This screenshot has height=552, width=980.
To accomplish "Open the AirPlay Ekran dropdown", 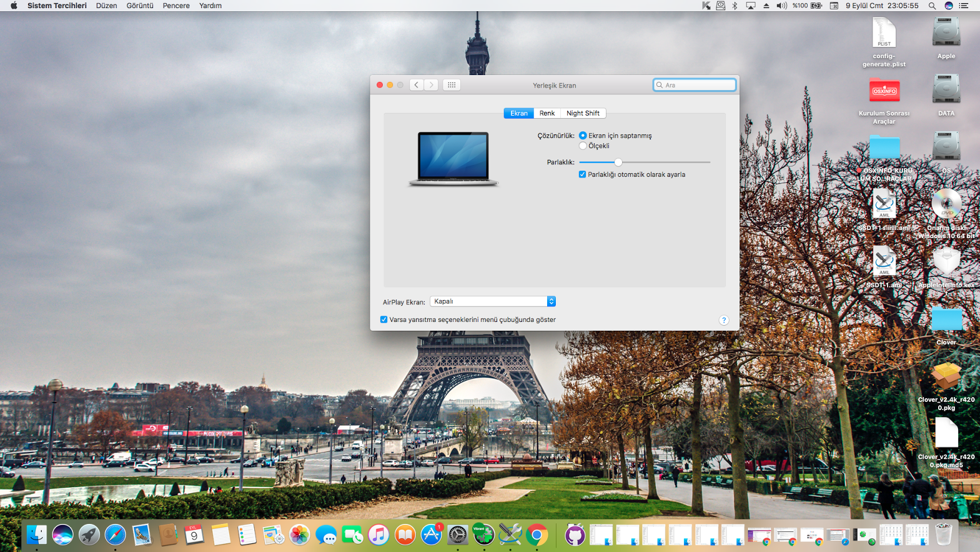I will 492,301.
